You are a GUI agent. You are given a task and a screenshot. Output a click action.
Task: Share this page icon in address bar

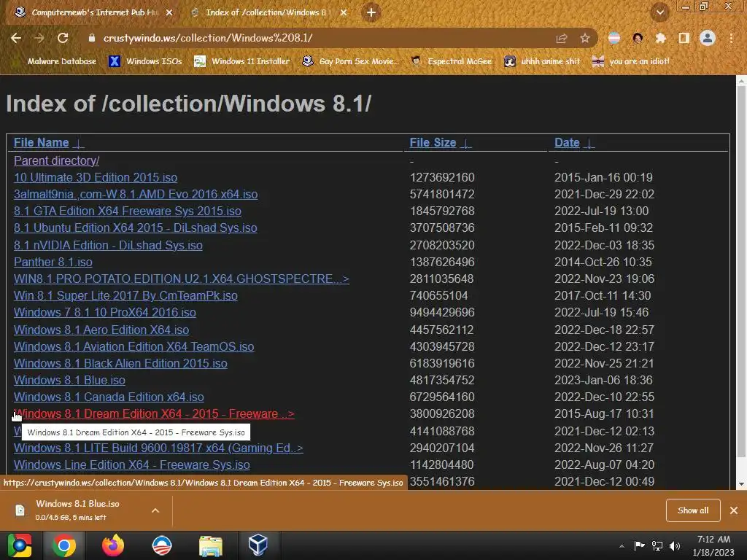click(x=562, y=38)
